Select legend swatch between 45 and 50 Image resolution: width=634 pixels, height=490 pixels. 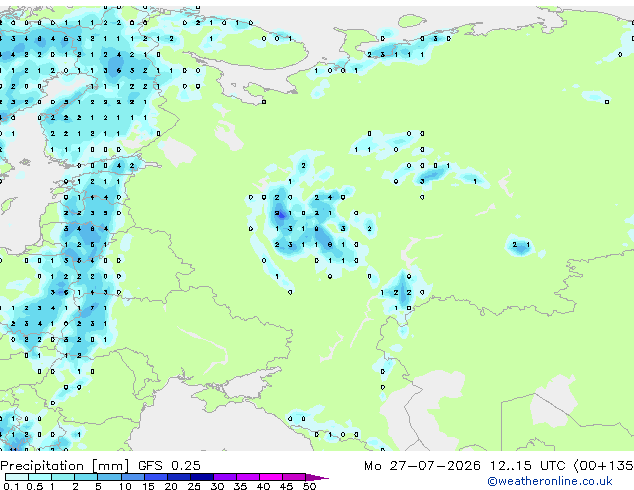pos(294,477)
